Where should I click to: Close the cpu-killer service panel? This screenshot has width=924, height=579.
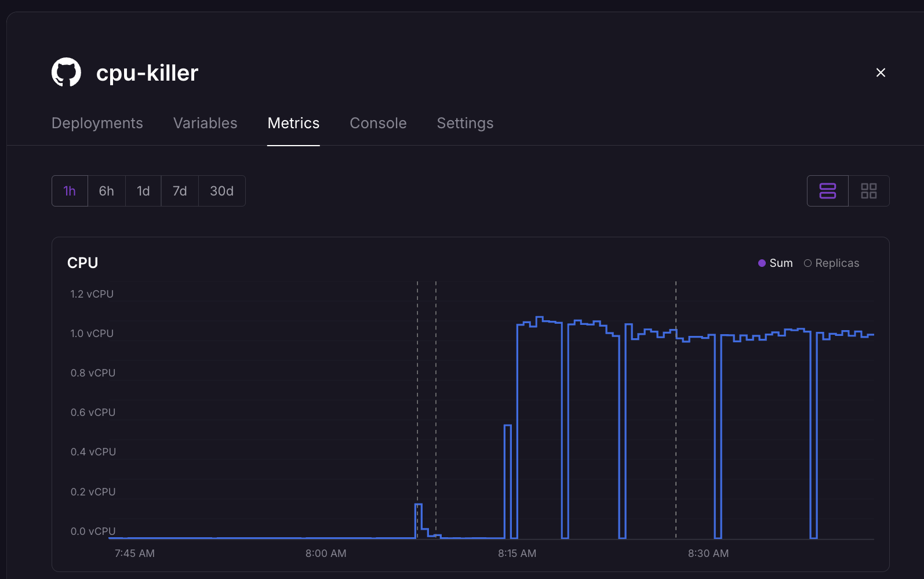coord(881,73)
